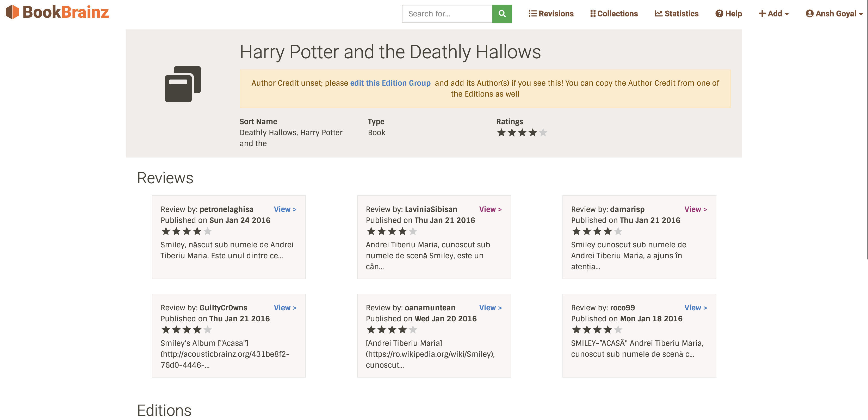Image resolution: width=868 pixels, height=420 pixels.
Task: Click reviewer name 'petronelaghisa'
Action: (226, 210)
